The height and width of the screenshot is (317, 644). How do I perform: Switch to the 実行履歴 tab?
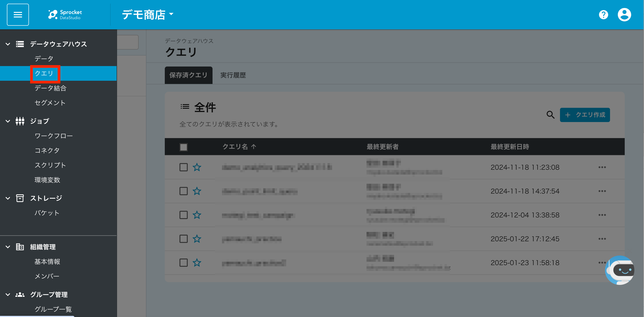(x=233, y=75)
